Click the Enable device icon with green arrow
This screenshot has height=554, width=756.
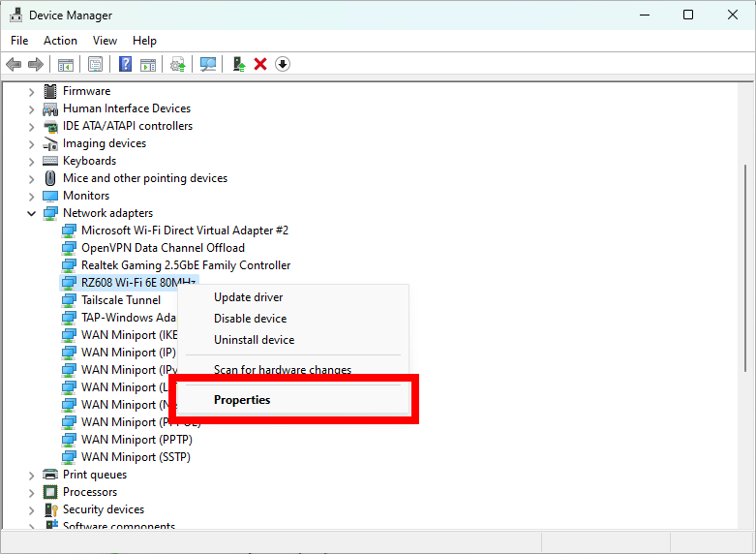point(238,64)
